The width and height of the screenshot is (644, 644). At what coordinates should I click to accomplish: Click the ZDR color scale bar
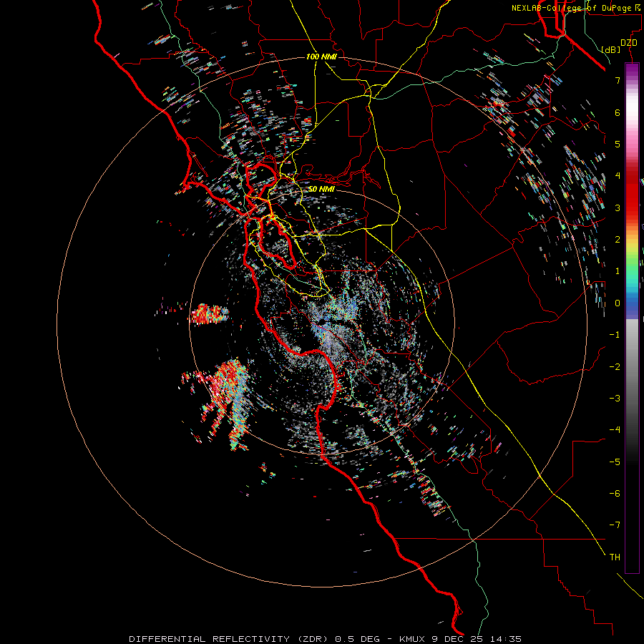pyautogui.click(x=632, y=318)
